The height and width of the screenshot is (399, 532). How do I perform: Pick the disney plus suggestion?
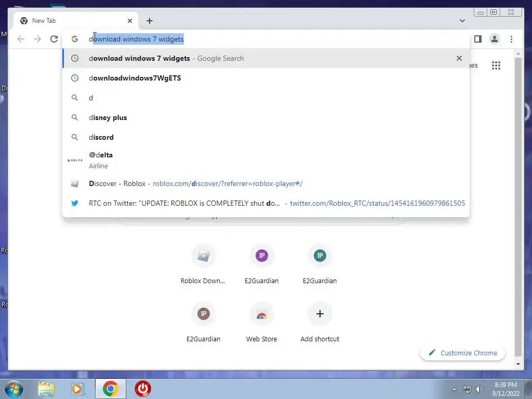266,117
